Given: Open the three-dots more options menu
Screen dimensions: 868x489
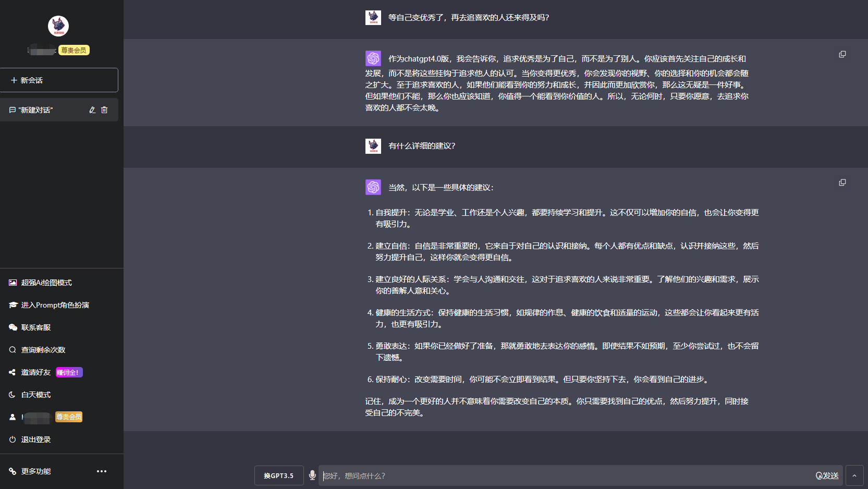Looking at the screenshot, I should [102, 471].
